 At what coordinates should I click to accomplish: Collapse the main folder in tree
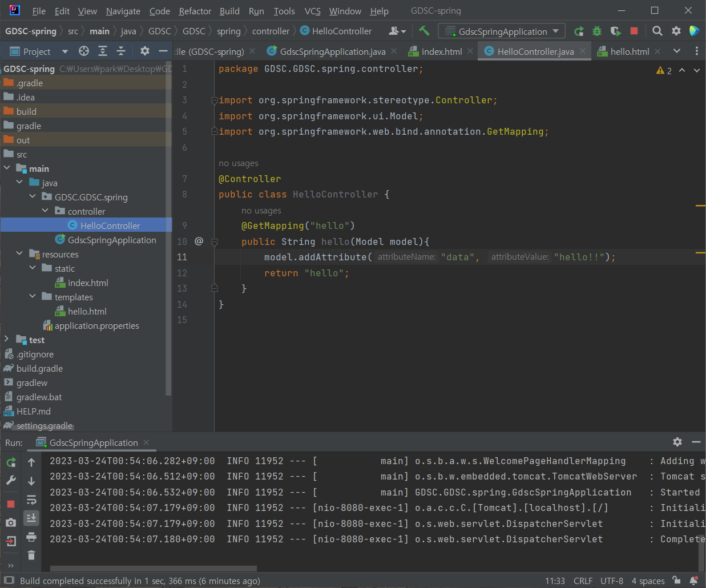pos(7,168)
